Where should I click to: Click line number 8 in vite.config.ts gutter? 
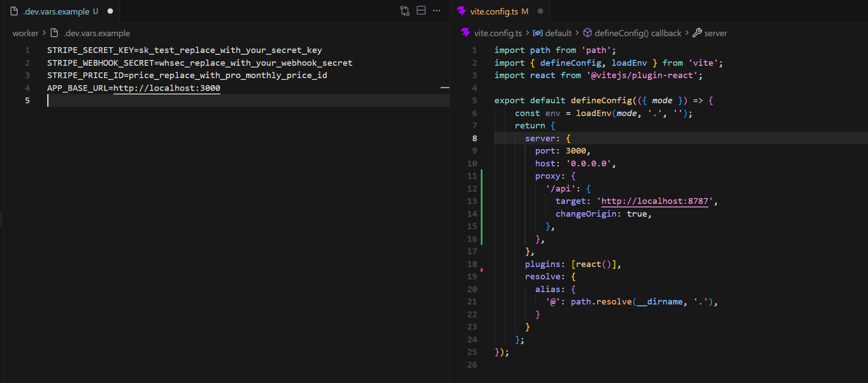pyautogui.click(x=475, y=138)
